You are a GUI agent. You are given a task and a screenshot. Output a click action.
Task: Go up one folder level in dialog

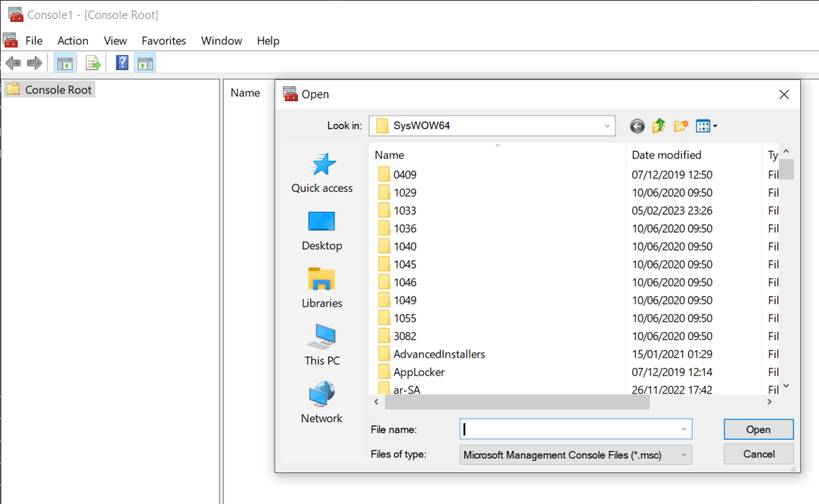click(659, 126)
